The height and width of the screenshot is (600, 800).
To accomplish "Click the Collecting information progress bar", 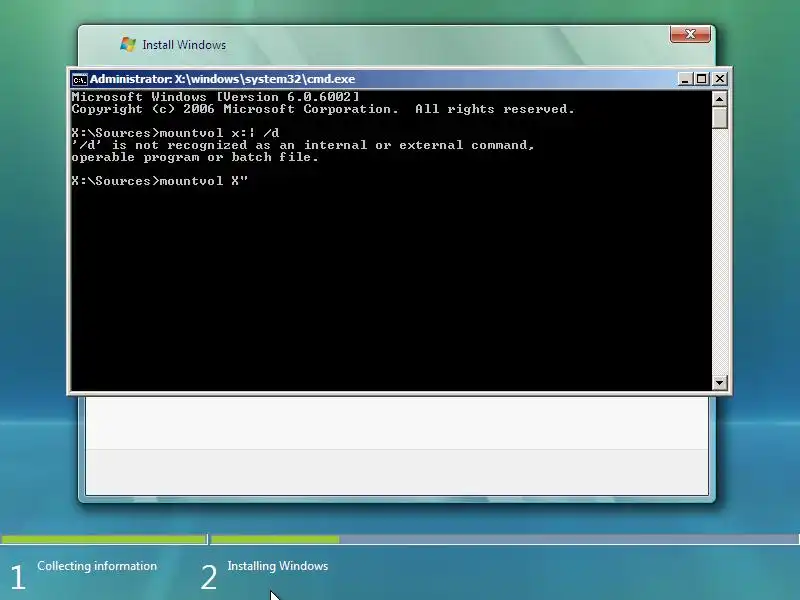I will point(104,539).
